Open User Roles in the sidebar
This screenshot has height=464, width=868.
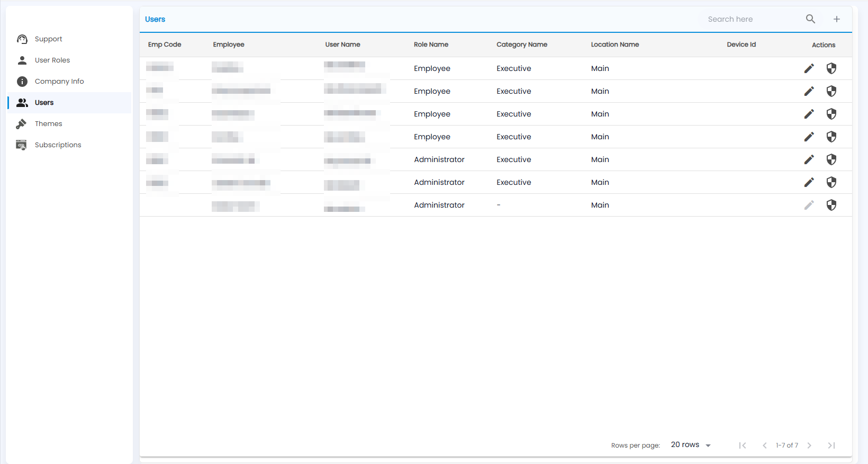coord(52,60)
